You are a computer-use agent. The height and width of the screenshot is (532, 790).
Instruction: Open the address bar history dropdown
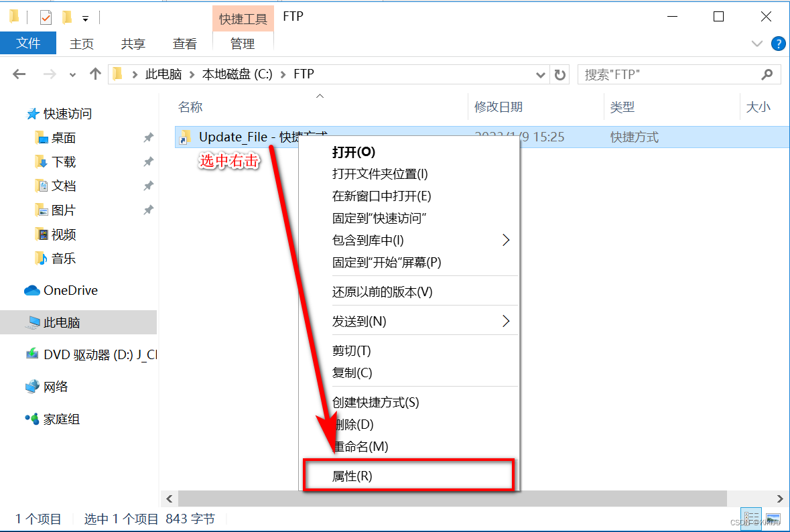tap(541, 74)
